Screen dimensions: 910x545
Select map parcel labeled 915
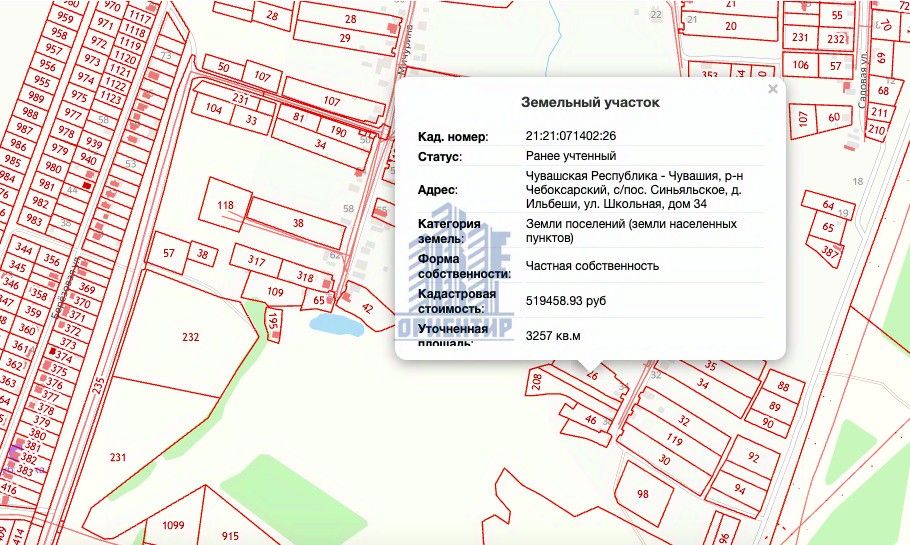(230, 535)
